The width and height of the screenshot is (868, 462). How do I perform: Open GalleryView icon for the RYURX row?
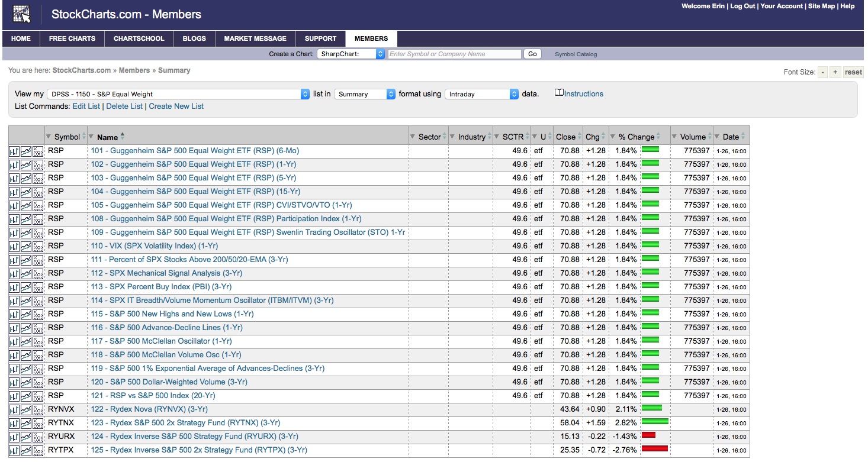(26, 437)
